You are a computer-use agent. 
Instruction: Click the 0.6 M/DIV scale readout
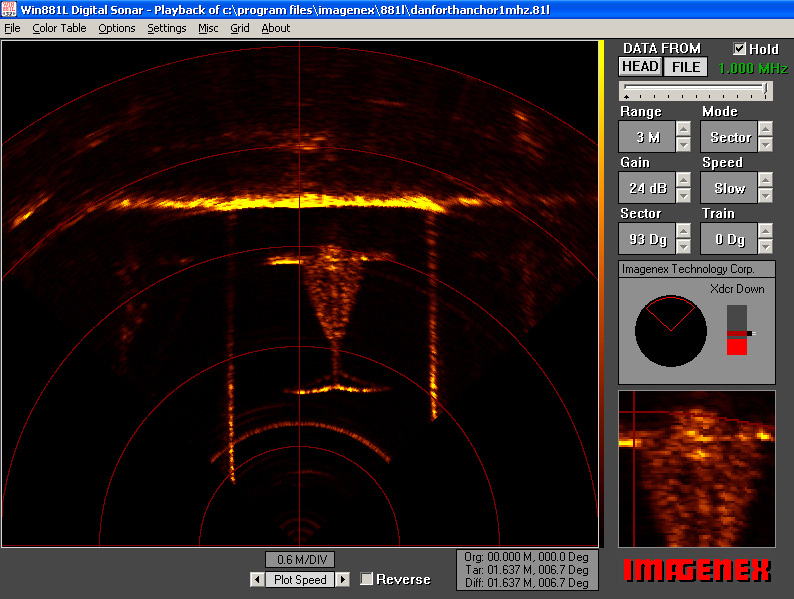(300, 560)
